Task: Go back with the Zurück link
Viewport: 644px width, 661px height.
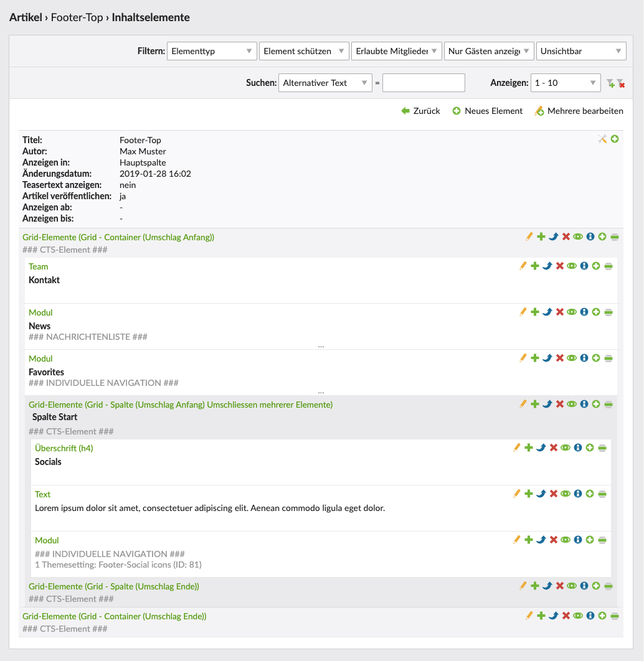Action: [421, 111]
